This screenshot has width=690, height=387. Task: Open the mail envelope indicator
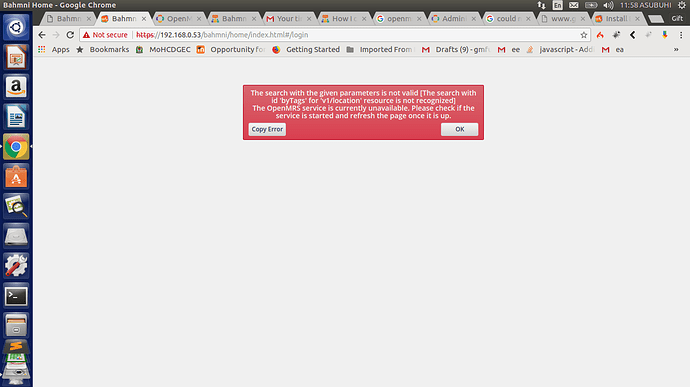573,5
